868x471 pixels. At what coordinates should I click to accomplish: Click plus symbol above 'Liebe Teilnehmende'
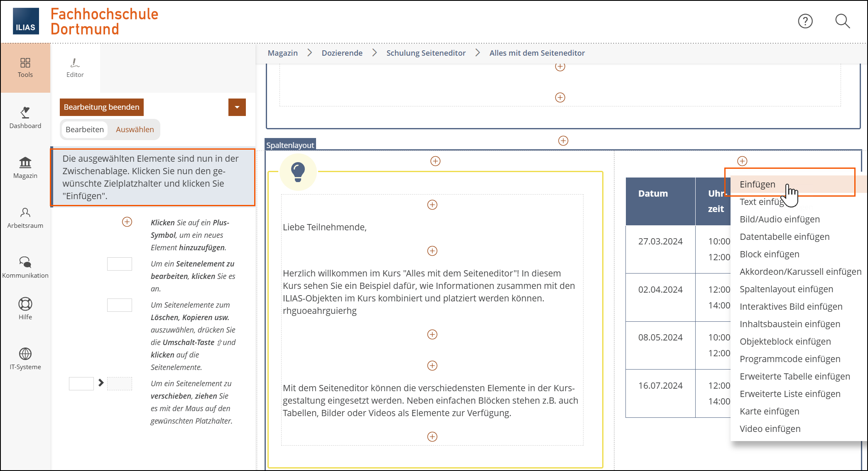[432, 205]
